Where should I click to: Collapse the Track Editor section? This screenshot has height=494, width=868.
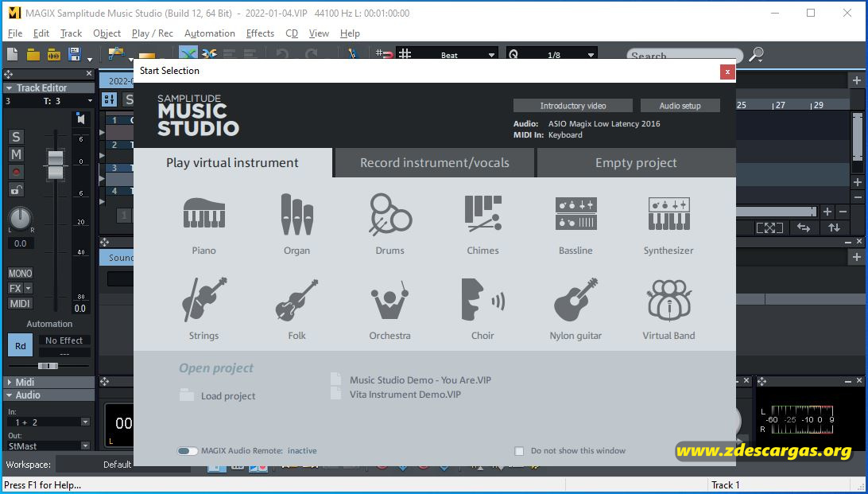(x=9, y=88)
